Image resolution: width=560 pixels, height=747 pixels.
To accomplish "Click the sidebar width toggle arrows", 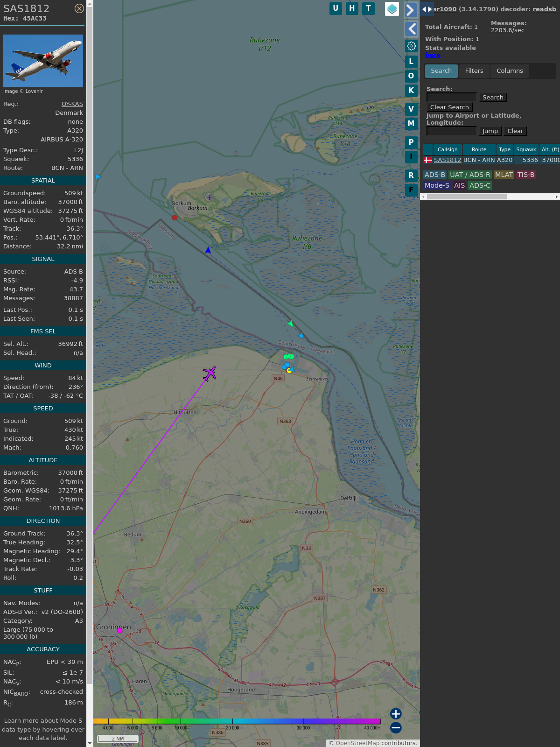I will coord(427,9).
